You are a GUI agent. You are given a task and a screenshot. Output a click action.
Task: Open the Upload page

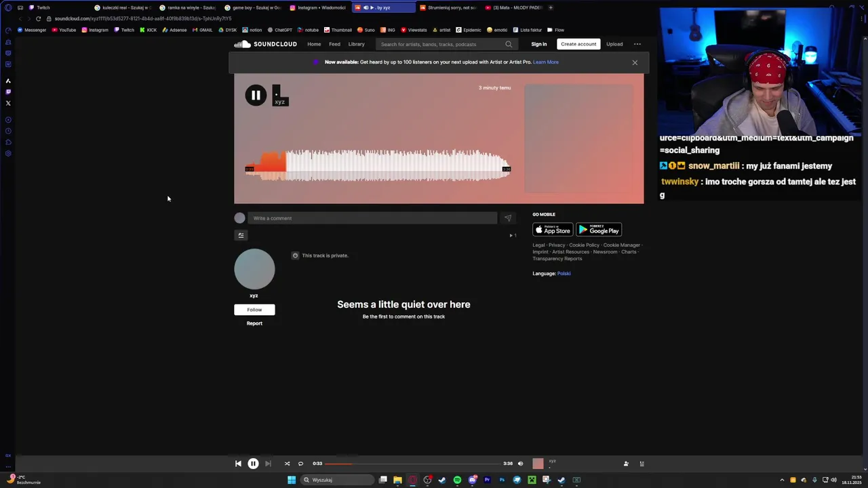(x=614, y=44)
